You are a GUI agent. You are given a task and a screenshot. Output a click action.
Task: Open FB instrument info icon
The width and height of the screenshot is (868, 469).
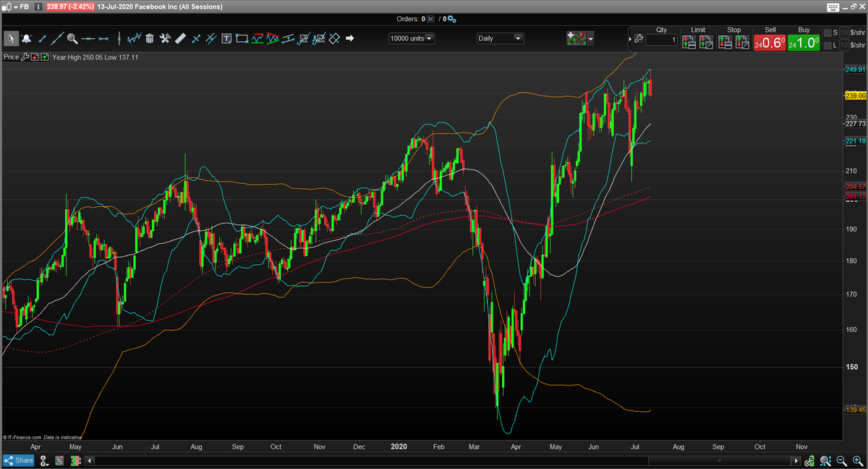(38, 7)
